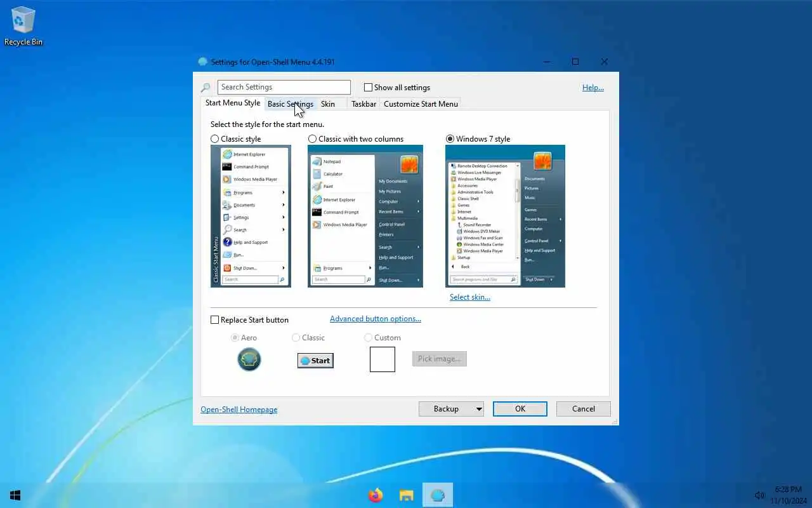This screenshot has width=812, height=508.
Task: Click the window resize grip corner
Action: (x=614, y=421)
